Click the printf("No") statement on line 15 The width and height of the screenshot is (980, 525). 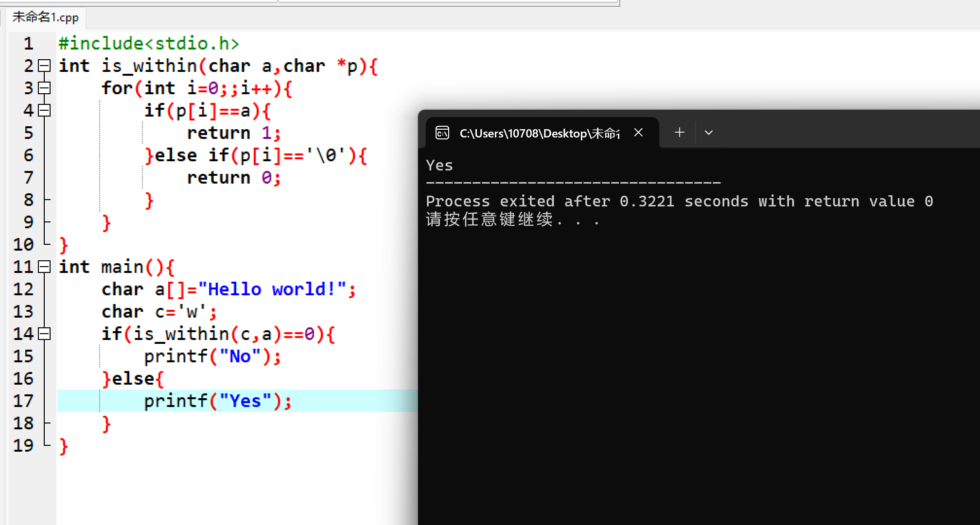point(212,356)
